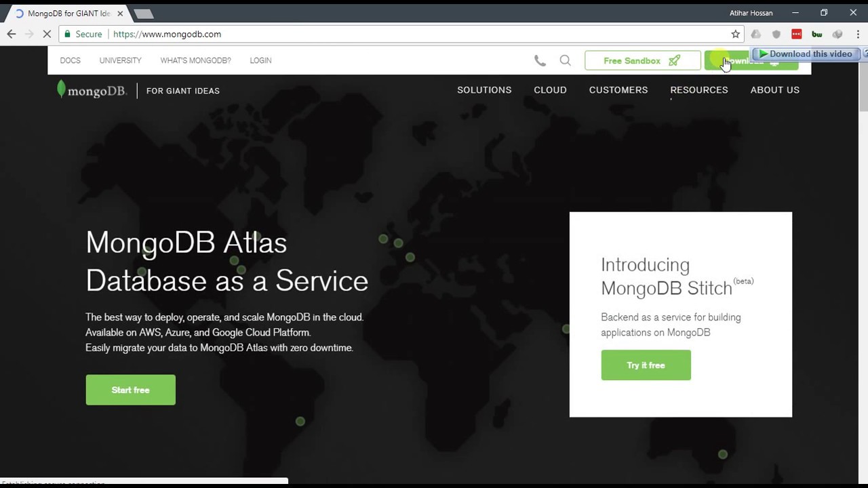Image resolution: width=868 pixels, height=488 pixels.
Task: Open WHAT'S MONGODB? page
Action: click(x=195, y=60)
